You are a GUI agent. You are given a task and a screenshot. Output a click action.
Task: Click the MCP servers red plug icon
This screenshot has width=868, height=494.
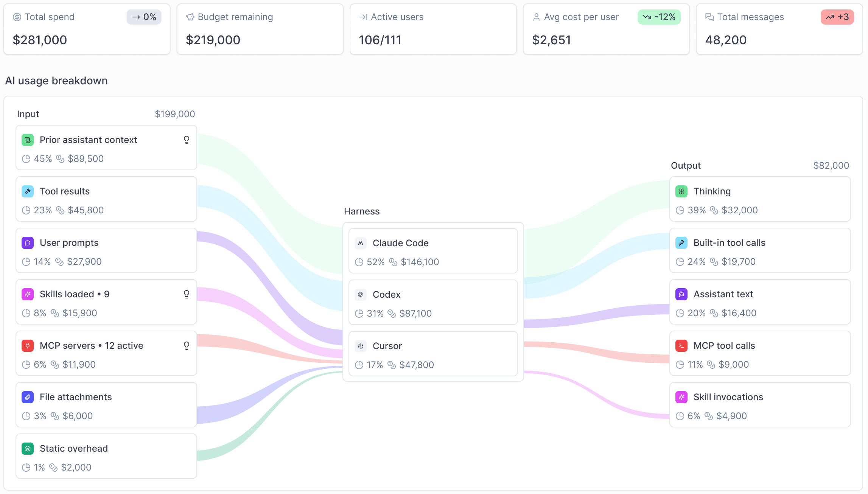(28, 346)
